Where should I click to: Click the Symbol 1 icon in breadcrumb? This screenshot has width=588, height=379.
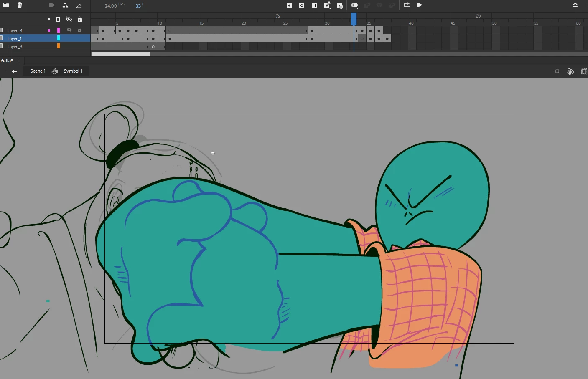pos(55,71)
